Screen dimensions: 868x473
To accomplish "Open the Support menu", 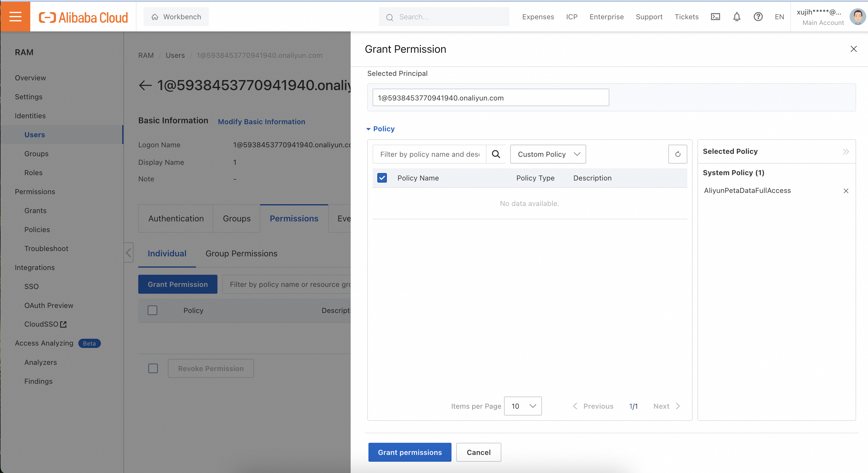I will pos(649,17).
